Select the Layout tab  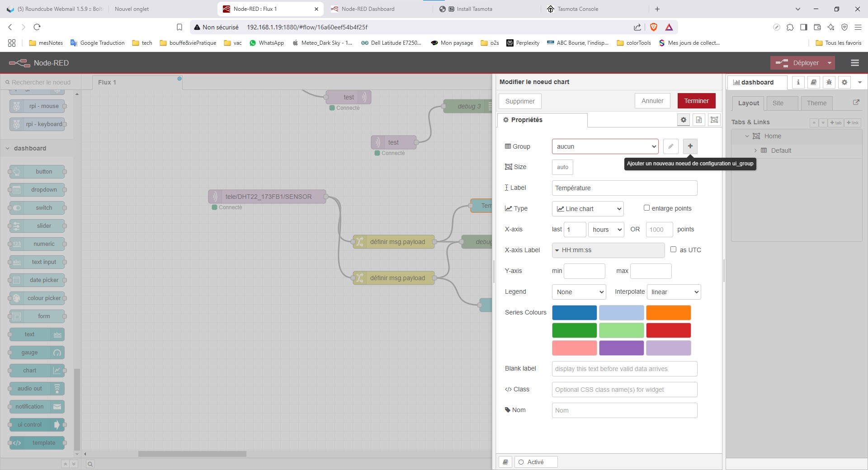click(748, 103)
